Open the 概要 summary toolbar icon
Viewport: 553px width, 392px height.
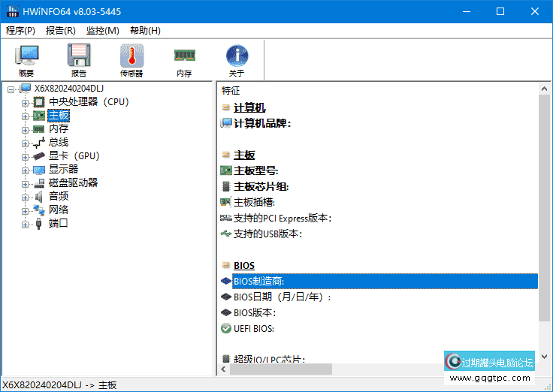point(26,60)
